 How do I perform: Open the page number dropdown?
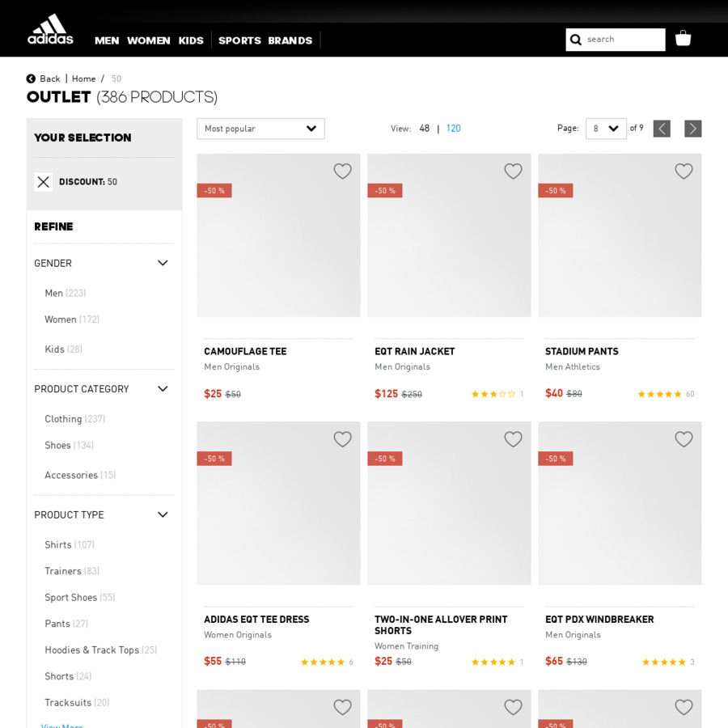pos(606,129)
